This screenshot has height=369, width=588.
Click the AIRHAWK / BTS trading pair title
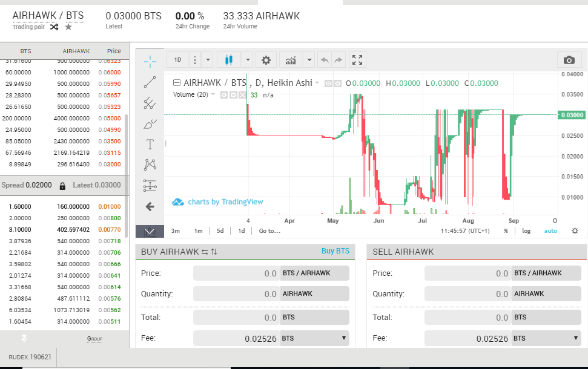[x=48, y=15]
